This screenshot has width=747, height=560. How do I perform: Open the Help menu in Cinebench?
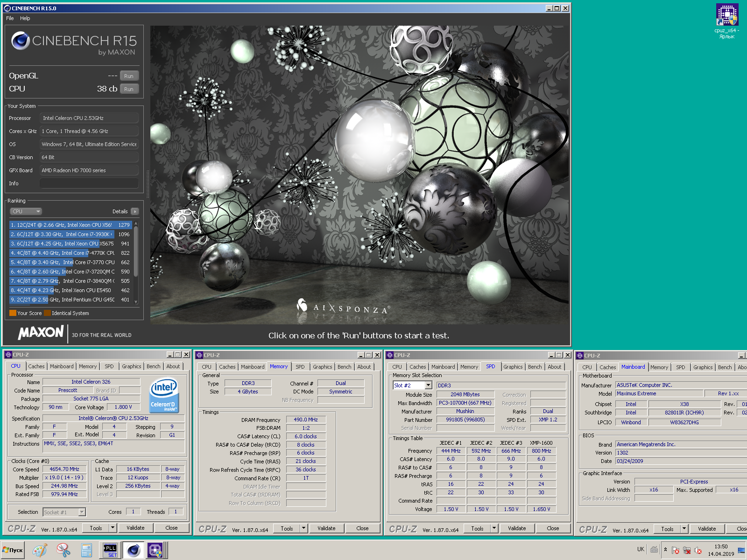25,18
